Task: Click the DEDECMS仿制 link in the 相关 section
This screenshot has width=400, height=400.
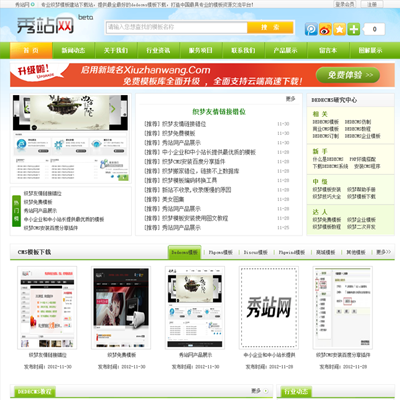Action: [x=358, y=122]
